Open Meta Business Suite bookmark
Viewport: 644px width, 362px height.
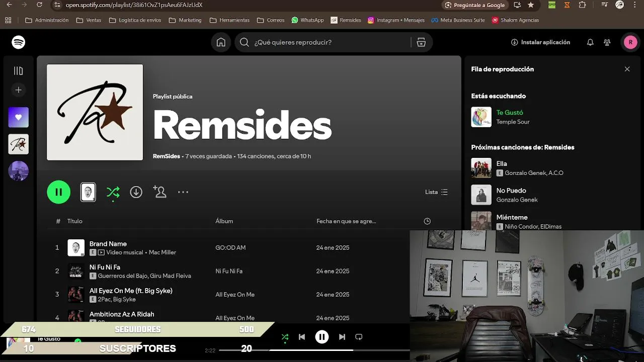pyautogui.click(x=458, y=20)
